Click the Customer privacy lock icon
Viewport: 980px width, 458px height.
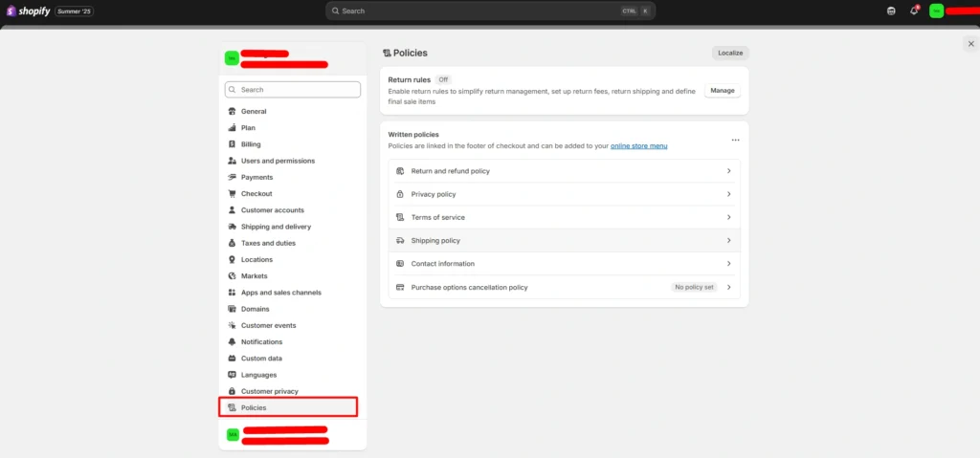232,391
